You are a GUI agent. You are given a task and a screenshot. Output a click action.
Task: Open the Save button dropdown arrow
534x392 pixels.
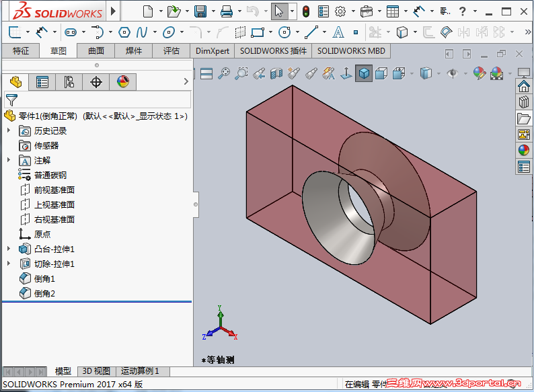213,11
